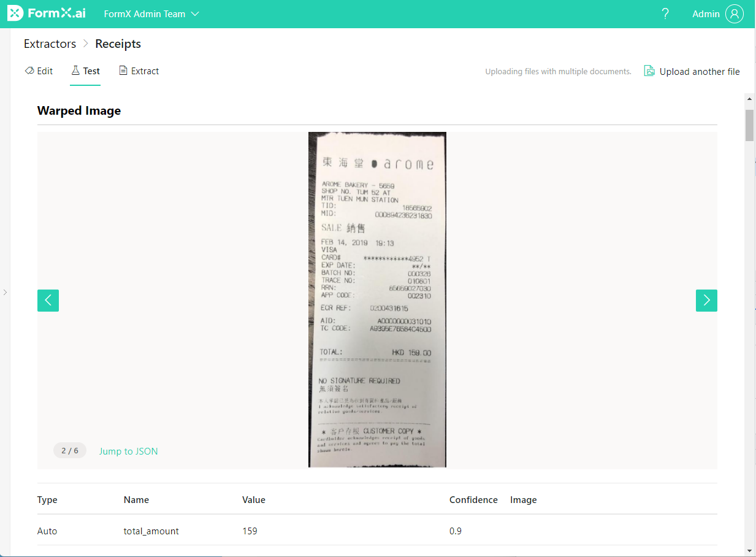Open the Admin account menu
Image resolution: width=756 pixels, height=557 pixels.
click(x=717, y=13)
